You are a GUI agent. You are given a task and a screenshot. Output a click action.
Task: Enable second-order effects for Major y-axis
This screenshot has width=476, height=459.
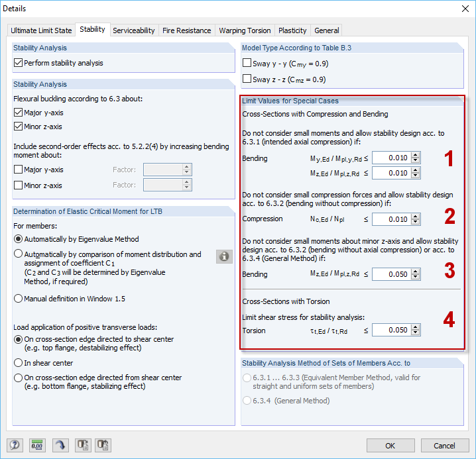18,170
